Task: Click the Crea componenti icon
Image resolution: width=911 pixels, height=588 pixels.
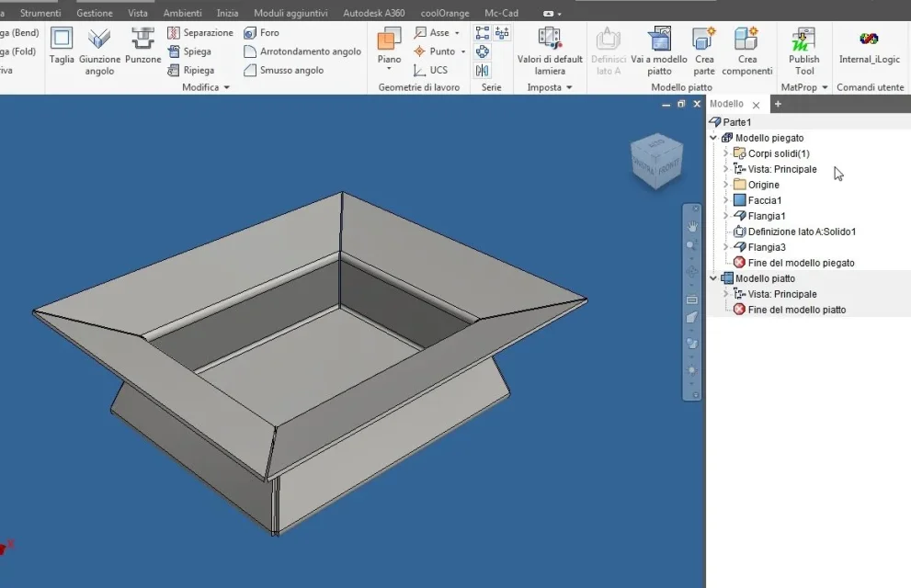Action: [747, 51]
